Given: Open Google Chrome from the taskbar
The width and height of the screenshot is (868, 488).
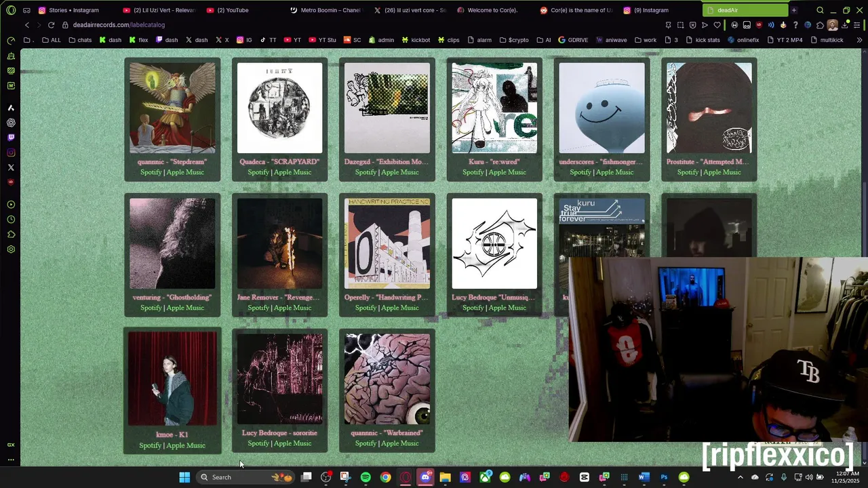Looking at the screenshot, I should point(385,477).
